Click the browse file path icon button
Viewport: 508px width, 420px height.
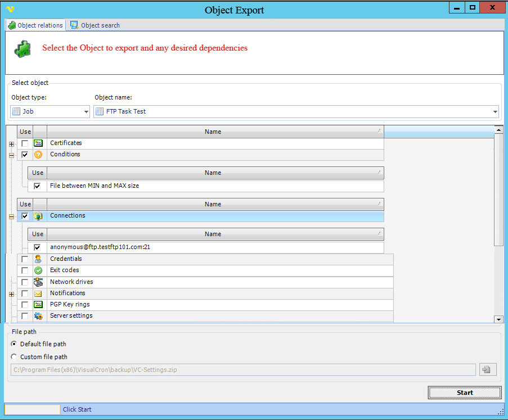(x=485, y=369)
